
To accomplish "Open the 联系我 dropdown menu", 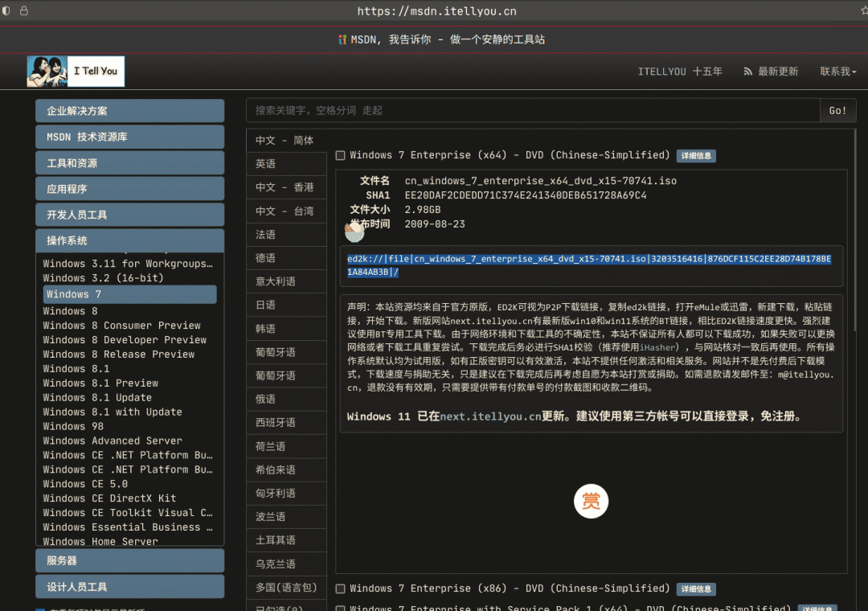I will 837,72.
